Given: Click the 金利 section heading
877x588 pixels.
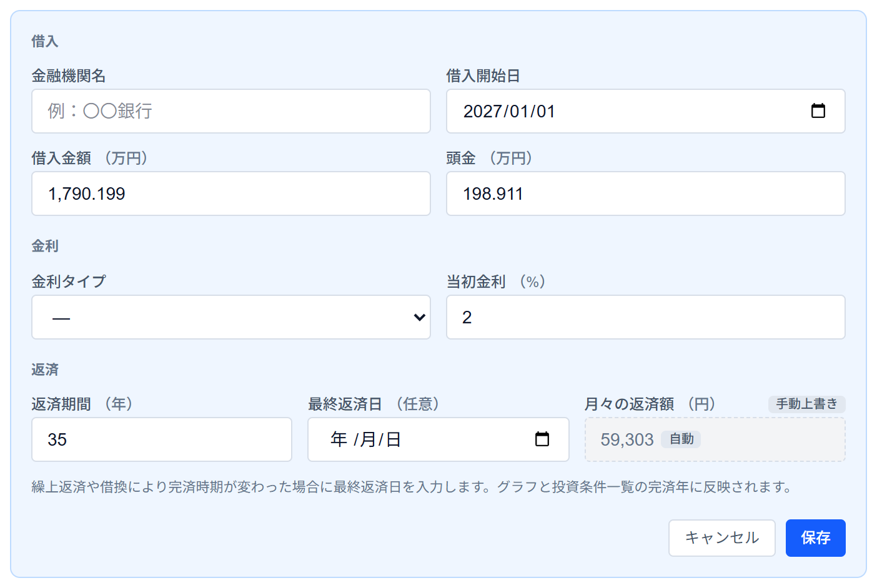Looking at the screenshot, I should (x=45, y=246).
